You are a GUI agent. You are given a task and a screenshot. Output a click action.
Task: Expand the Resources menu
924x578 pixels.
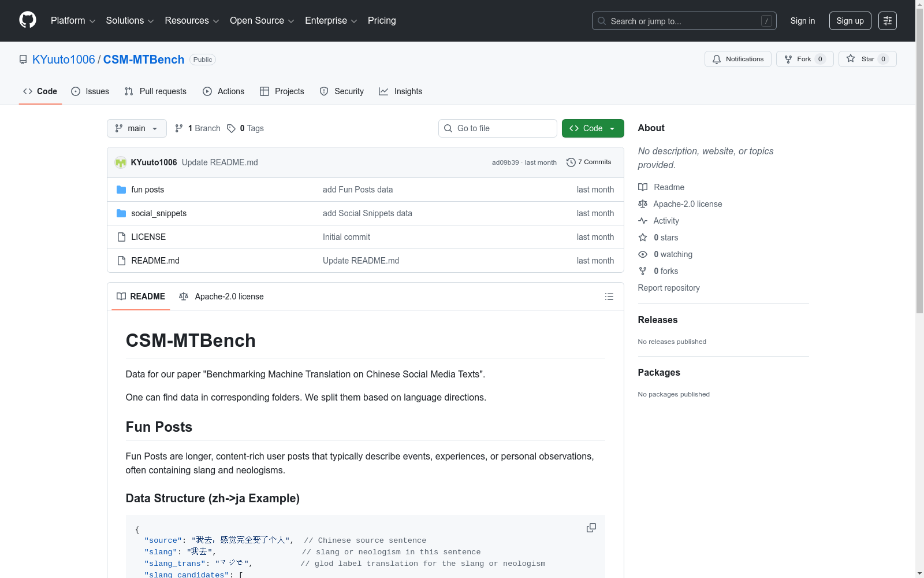click(192, 21)
